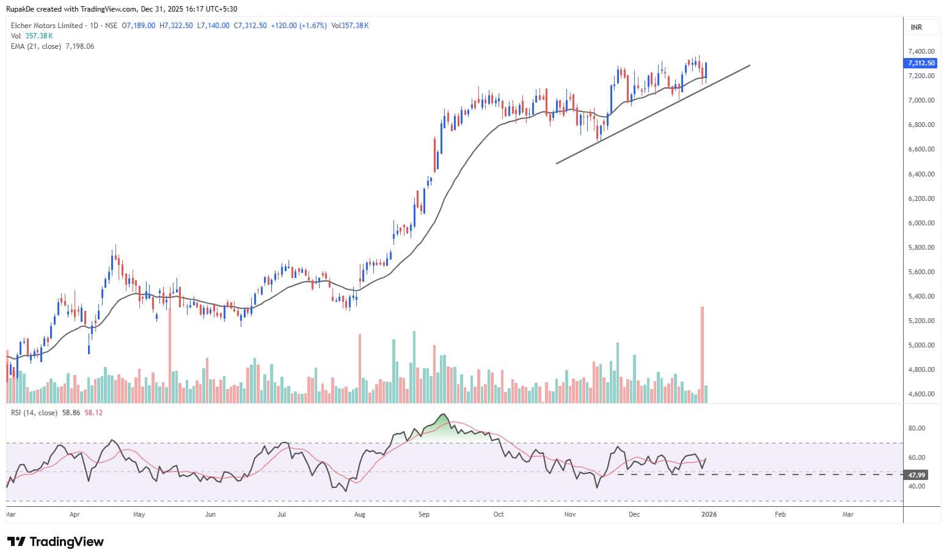Screen dimensions: 947x560
Task: Click the open price O7,189.00
Action: 138,26
